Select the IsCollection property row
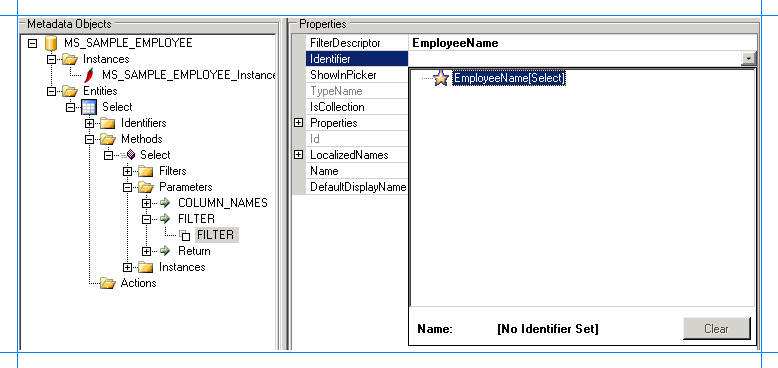The height and width of the screenshot is (368, 778). tap(356, 107)
